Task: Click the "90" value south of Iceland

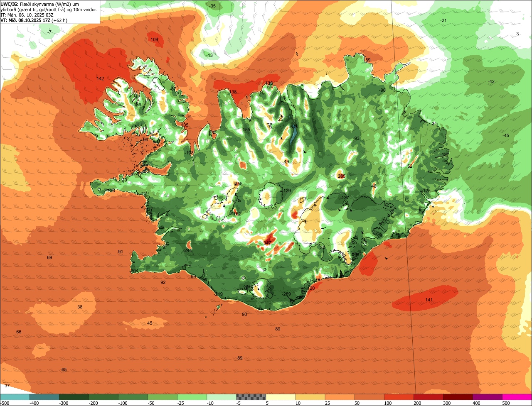Action: click(x=244, y=314)
